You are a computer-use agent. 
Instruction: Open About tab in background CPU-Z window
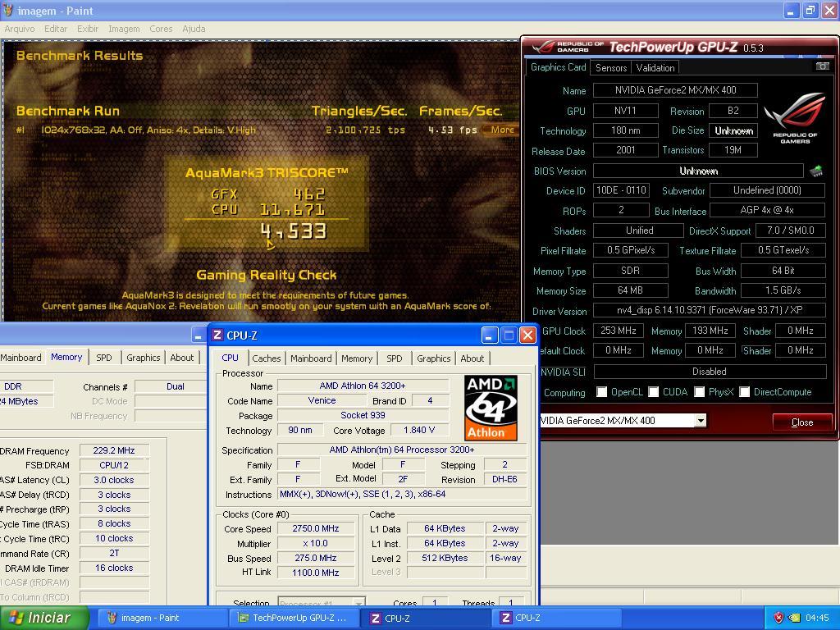[x=181, y=358]
